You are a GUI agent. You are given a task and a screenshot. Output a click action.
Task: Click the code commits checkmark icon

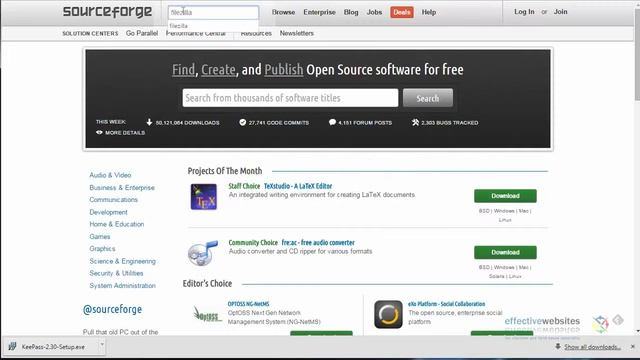point(242,122)
